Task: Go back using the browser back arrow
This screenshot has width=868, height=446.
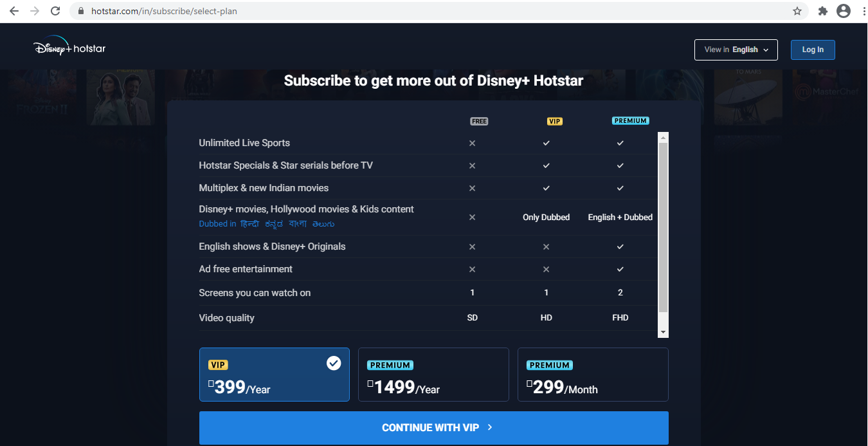Action: pyautogui.click(x=14, y=11)
